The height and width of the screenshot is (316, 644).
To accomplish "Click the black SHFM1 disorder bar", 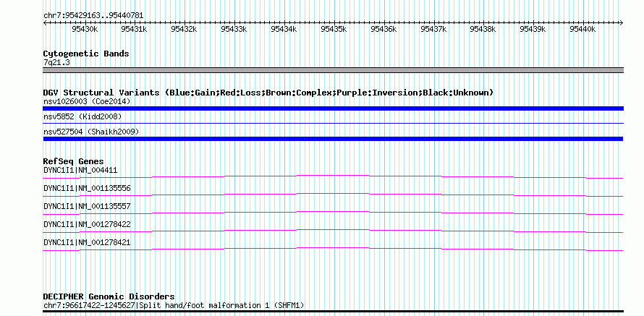I will tap(333, 312).
